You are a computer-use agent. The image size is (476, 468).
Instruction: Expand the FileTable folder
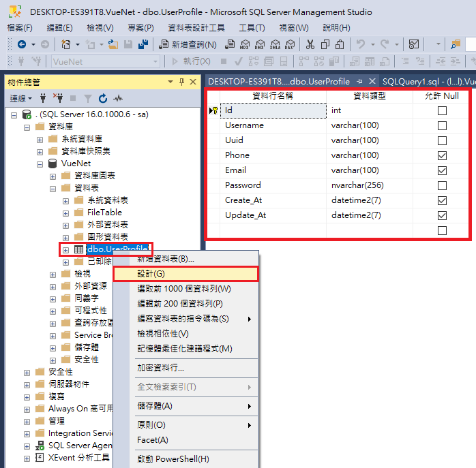66,213
